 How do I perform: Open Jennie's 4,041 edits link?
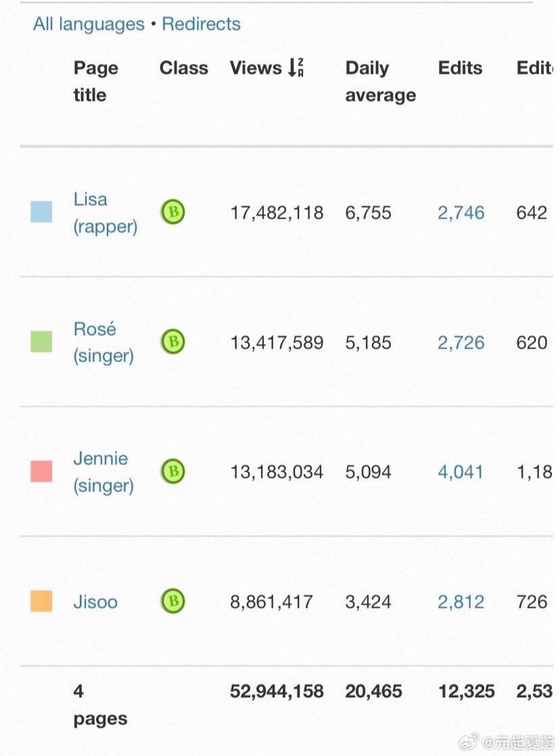pyautogui.click(x=460, y=472)
